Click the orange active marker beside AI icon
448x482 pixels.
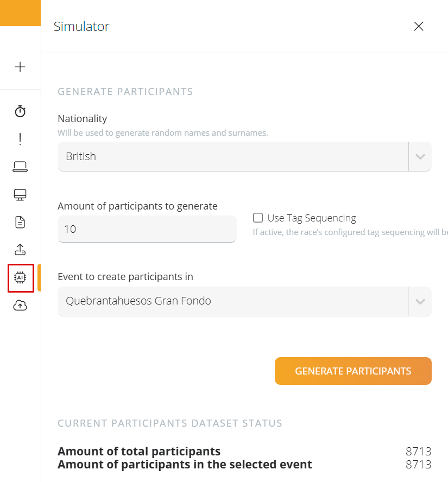tap(39, 277)
